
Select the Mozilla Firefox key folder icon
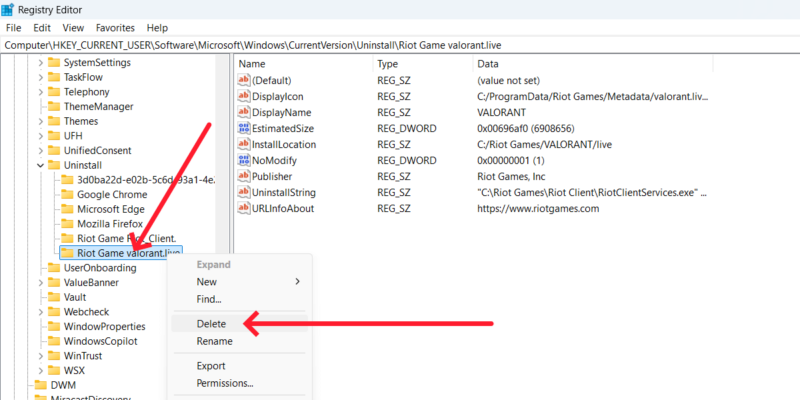(67, 224)
